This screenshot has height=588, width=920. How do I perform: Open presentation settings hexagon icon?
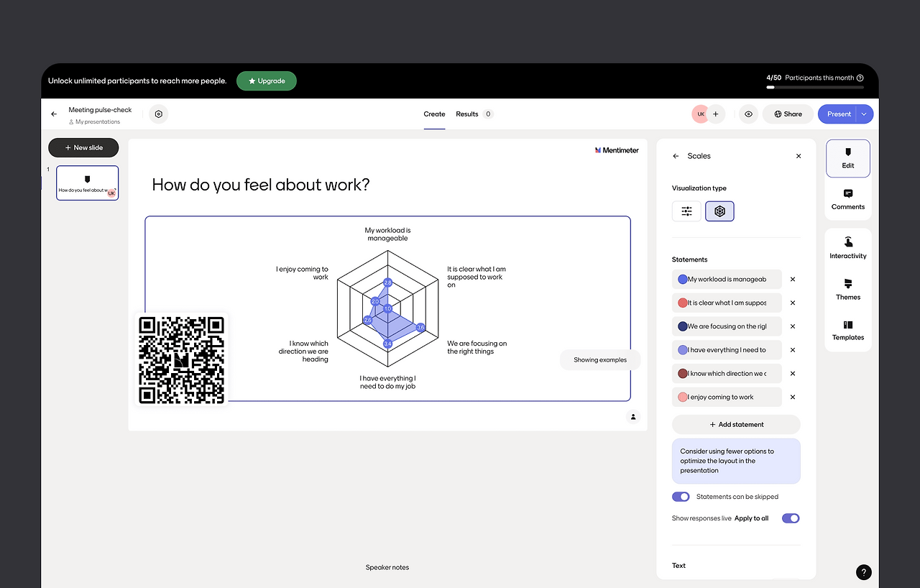159,114
